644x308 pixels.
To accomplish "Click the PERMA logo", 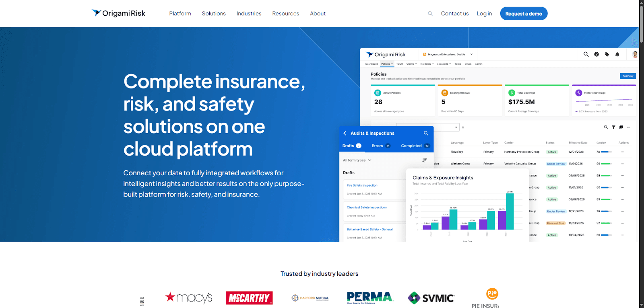I will (x=370, y=298).
